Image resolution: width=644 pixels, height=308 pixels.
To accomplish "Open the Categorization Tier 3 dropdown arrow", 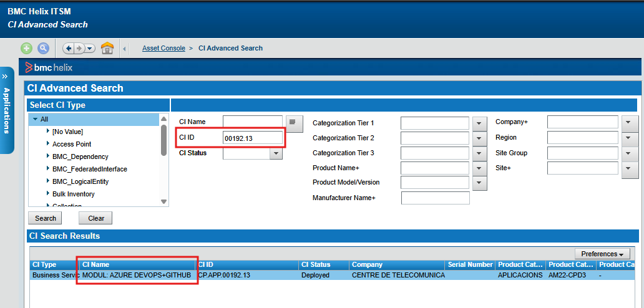I will pyautogui.click(x=479, y=154).
